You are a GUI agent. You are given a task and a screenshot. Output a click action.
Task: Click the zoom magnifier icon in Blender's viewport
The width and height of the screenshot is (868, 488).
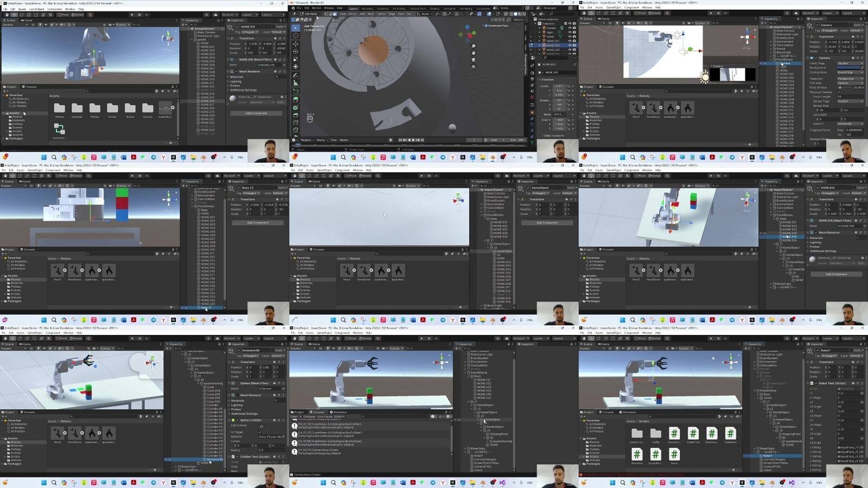point(474,46)
